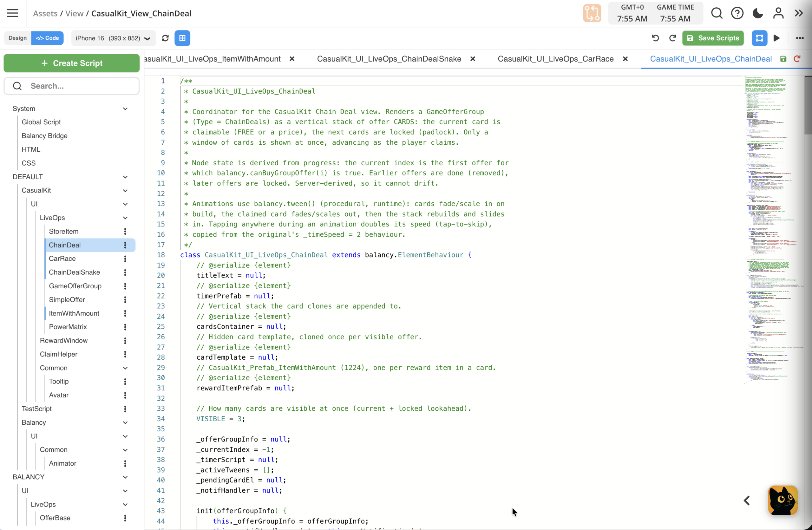Open SimpleOffer options kebab menu
The width and height of the screenshot is (812, 530).
125,300
